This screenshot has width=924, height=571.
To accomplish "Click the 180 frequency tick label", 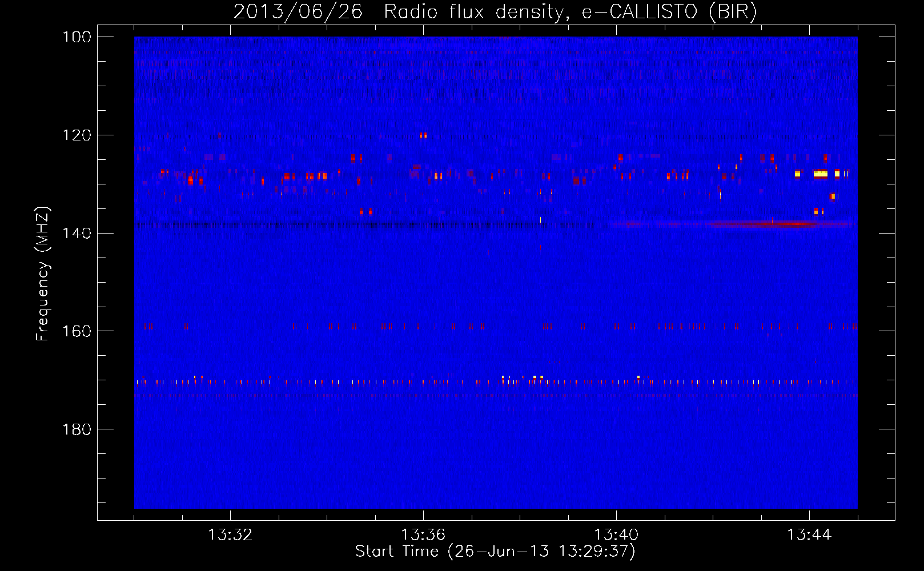I will point(77,429).
